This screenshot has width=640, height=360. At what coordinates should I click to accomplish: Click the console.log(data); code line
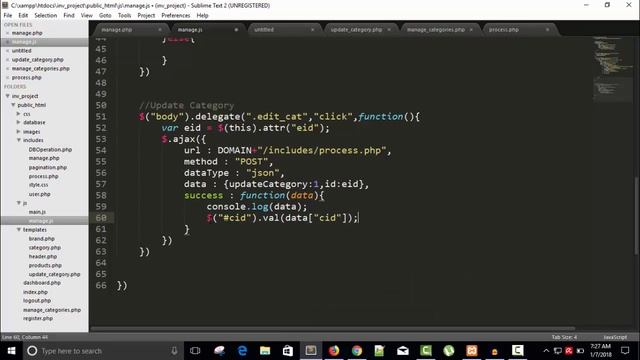pyautogui.click(x=257, y=207)
